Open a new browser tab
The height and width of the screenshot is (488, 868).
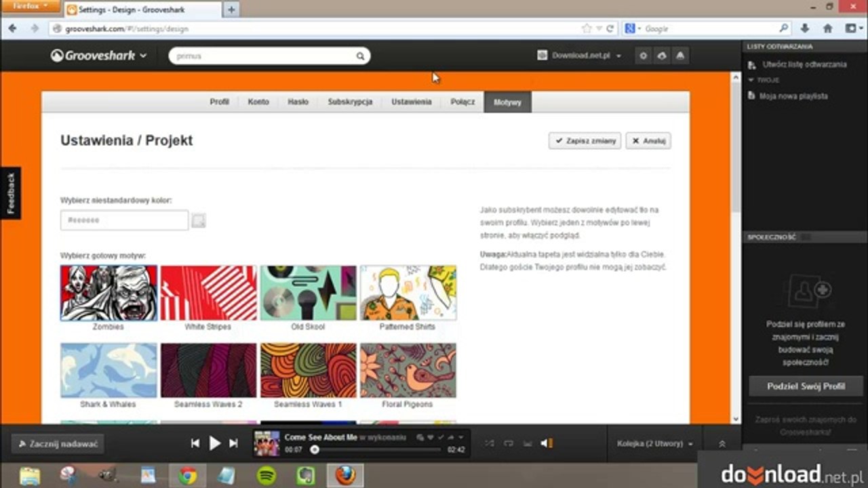231,9
